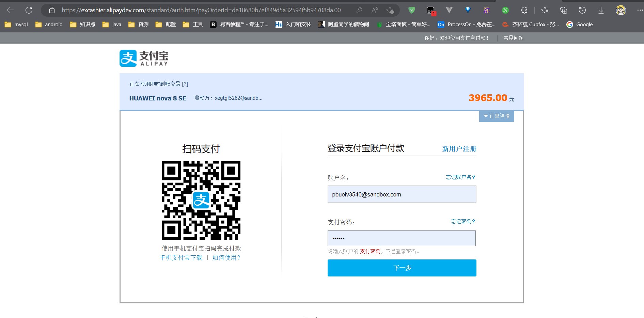
Task: Open the purple A extension icon
Action: tap(487, 10)
